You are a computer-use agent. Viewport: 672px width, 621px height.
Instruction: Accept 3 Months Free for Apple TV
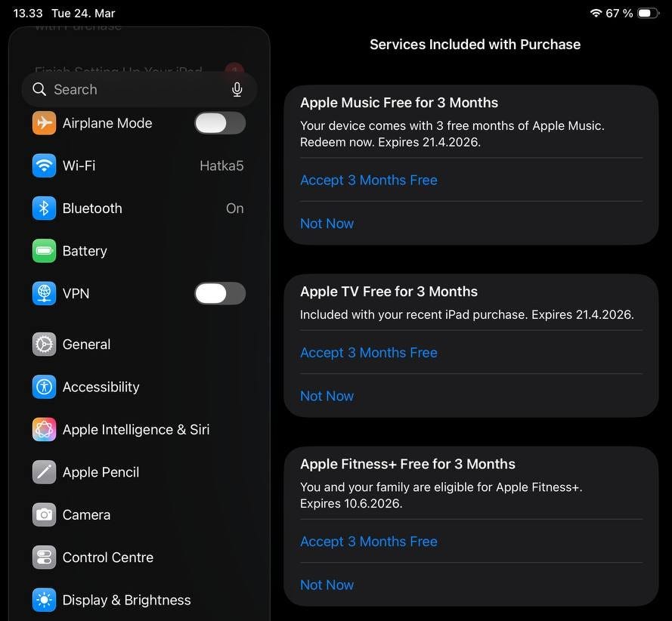tap(369, 353)
